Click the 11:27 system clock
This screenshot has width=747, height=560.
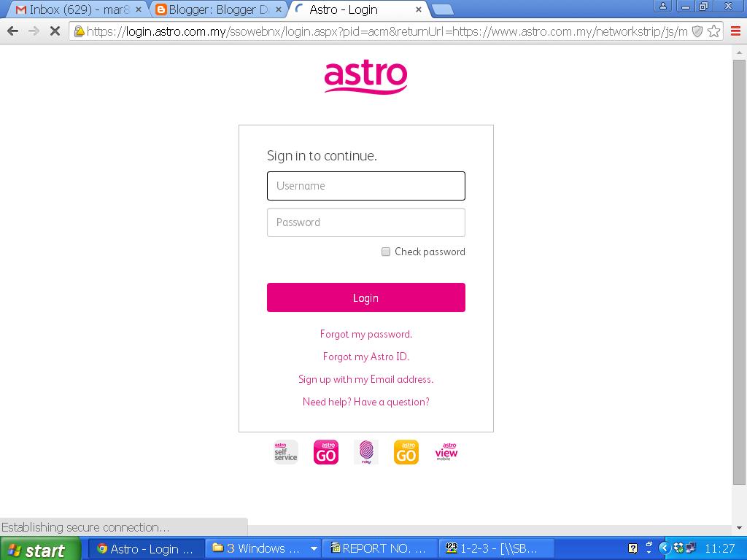tap(719, 548)
